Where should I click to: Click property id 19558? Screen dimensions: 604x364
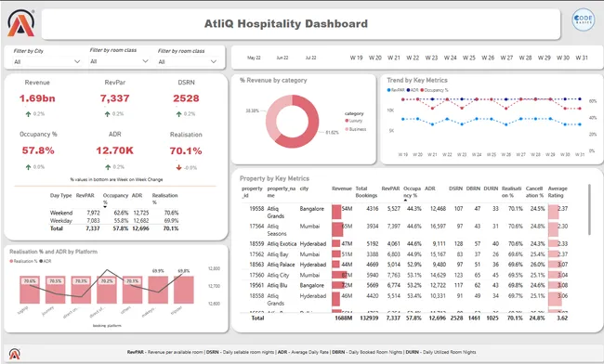click(x=256, y=209)
